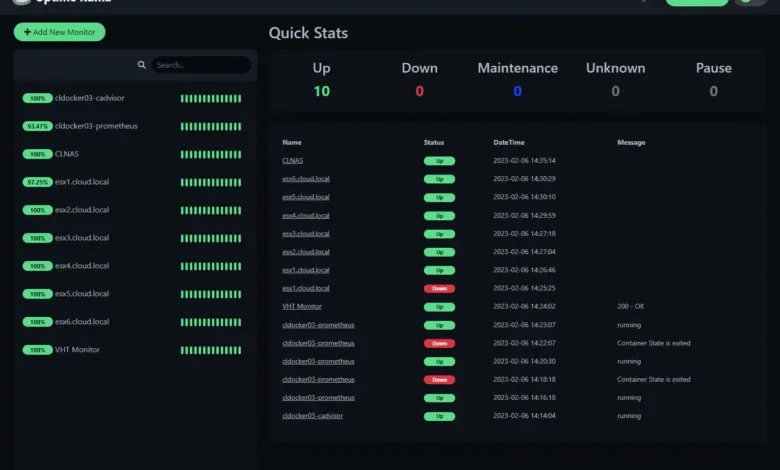Open esx1.cloud.local link dated 14:26:46

306,270
